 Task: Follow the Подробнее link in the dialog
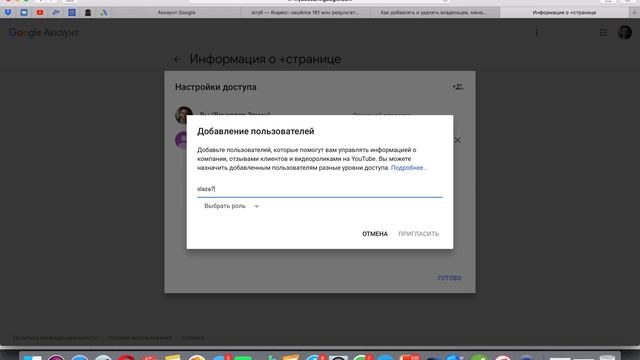pos(409,168)
